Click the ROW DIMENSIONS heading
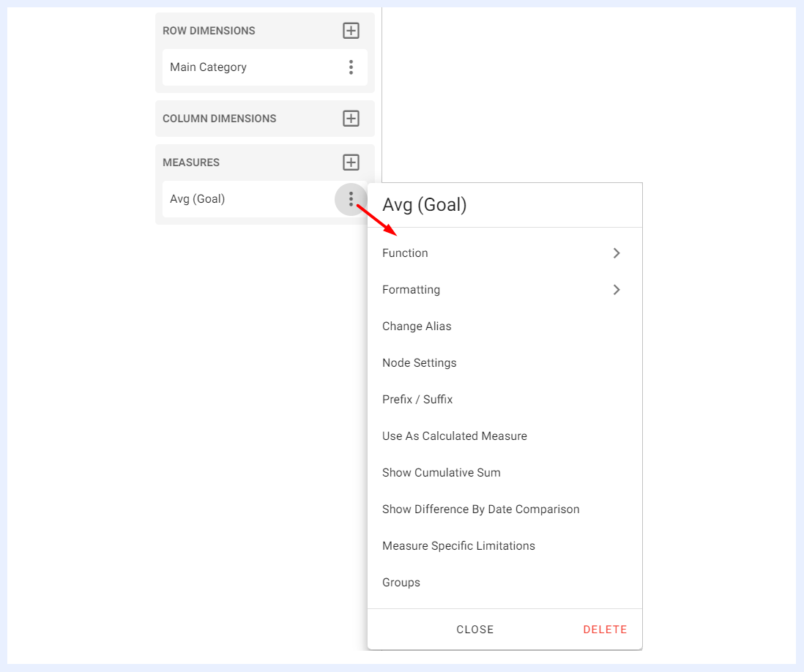The image size is (804, 672). coord(209,31)
